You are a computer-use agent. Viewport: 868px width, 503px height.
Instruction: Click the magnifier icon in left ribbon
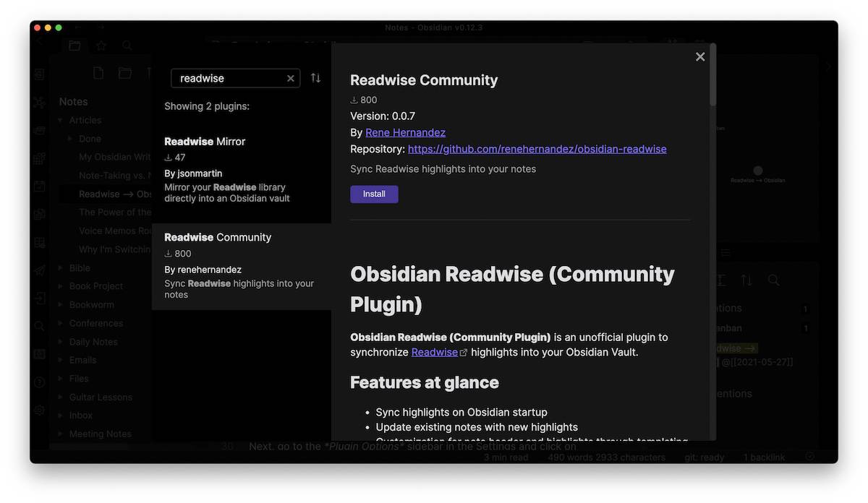coord(39,326)
